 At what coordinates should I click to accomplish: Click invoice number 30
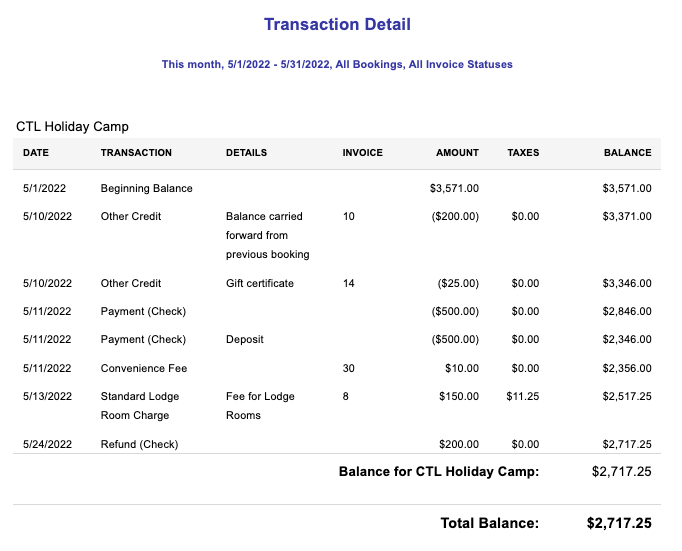coord(348,368)
